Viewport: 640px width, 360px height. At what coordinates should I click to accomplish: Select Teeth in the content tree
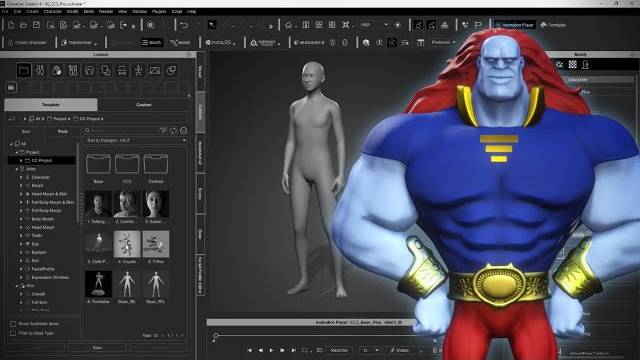pyautogui.click(x=37, y=236)
